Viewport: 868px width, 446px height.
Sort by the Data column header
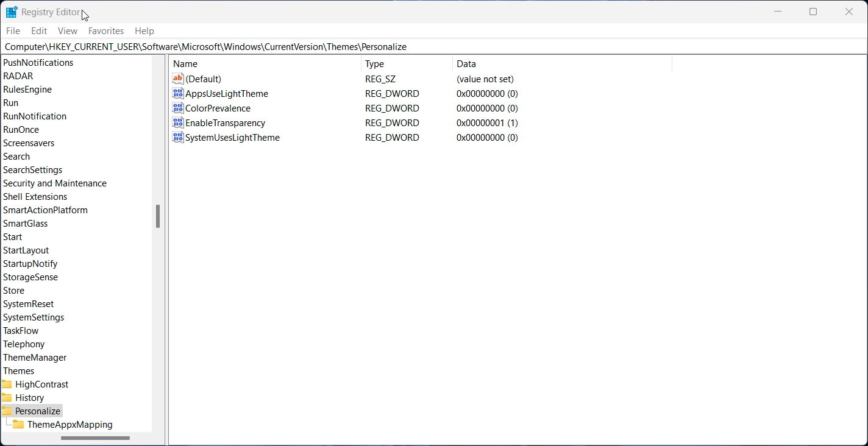tap(562, 63)
